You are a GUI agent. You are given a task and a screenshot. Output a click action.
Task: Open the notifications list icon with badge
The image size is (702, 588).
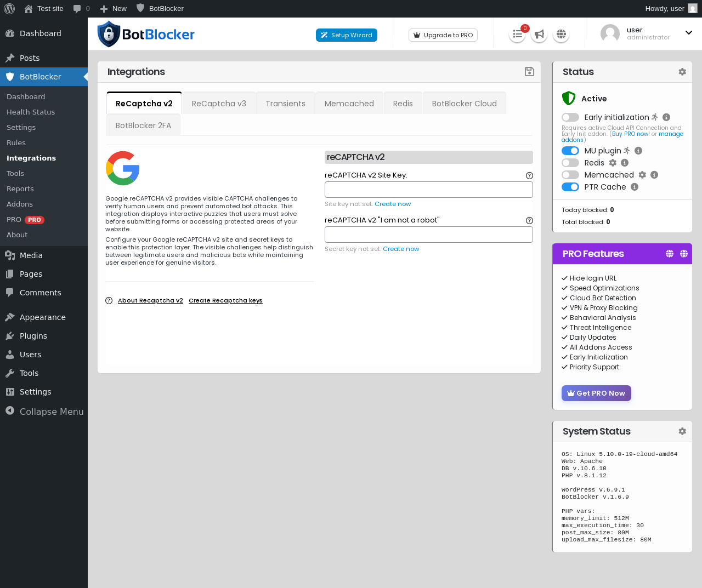pos(517,35)
